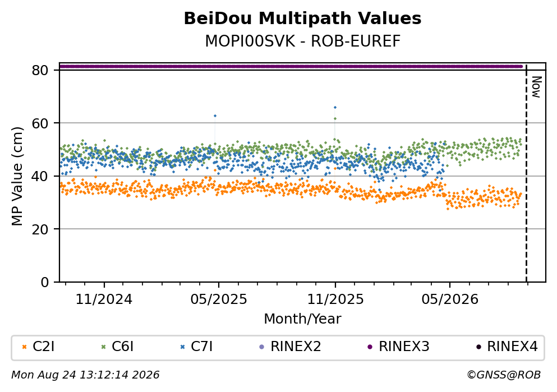The height and width of the screenshot is (392, 557).
Task: Click the purple RINEX3 band at top
Action: (291, 66)
